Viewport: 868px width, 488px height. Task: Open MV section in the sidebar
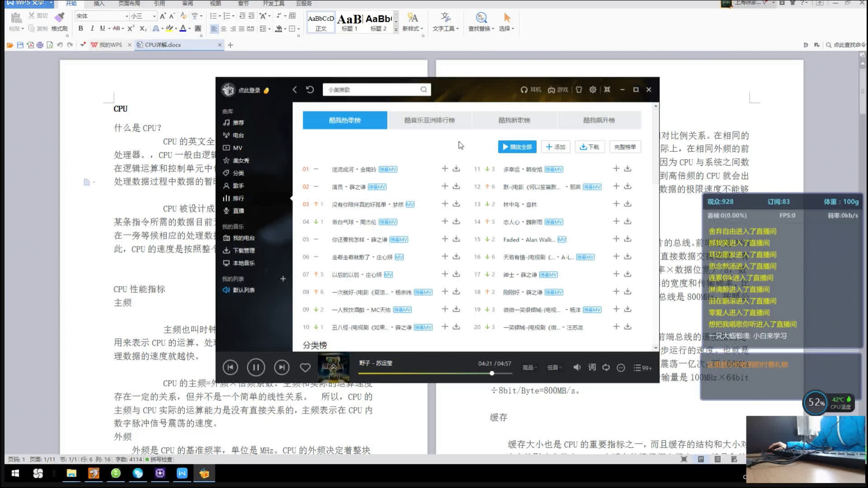click(233, 148)
